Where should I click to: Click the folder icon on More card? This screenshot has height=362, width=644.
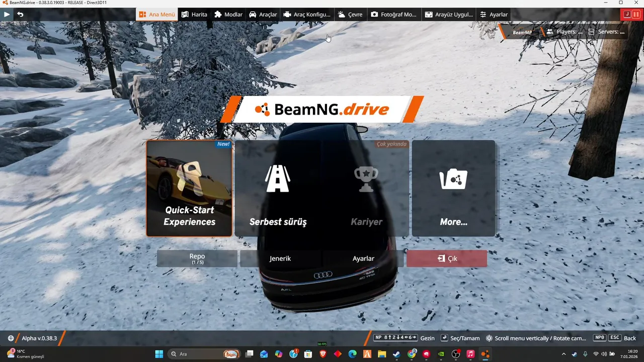[x=453, y=179]
